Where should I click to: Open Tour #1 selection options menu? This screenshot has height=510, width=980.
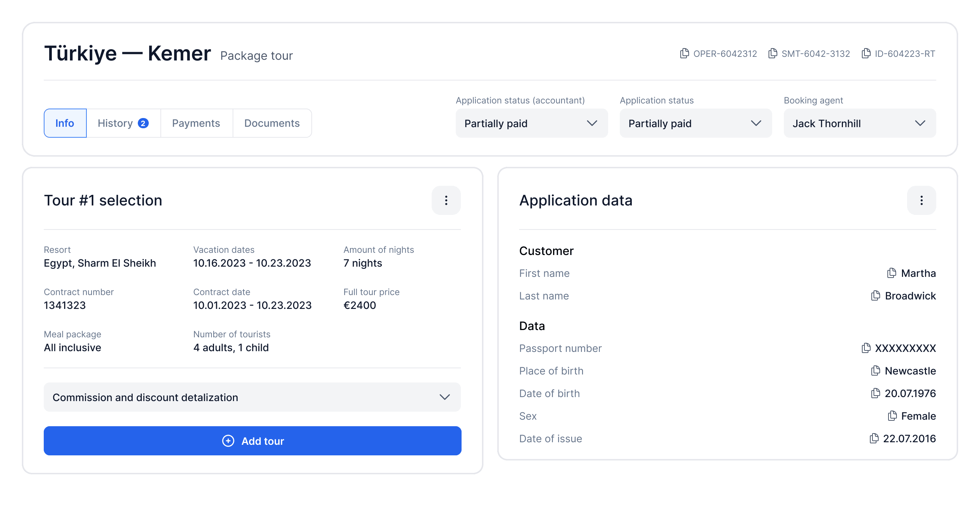click(x=446, y=200)
